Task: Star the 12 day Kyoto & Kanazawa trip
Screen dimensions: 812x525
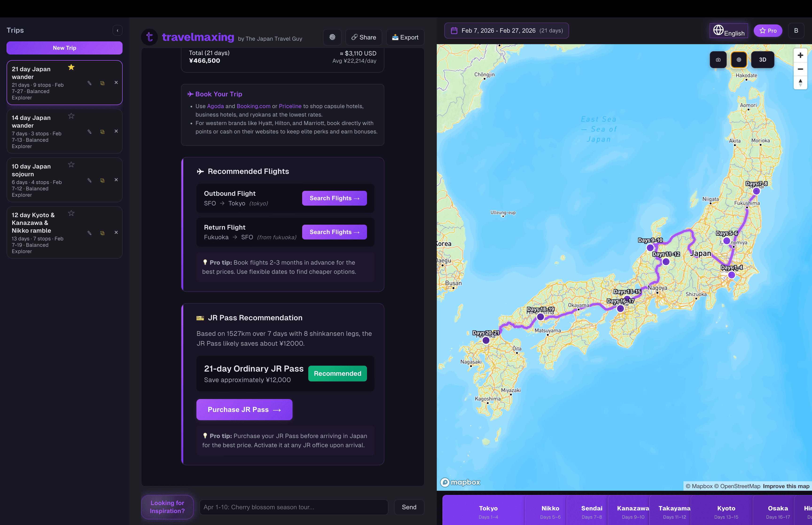Action: (x=71, y=213)
